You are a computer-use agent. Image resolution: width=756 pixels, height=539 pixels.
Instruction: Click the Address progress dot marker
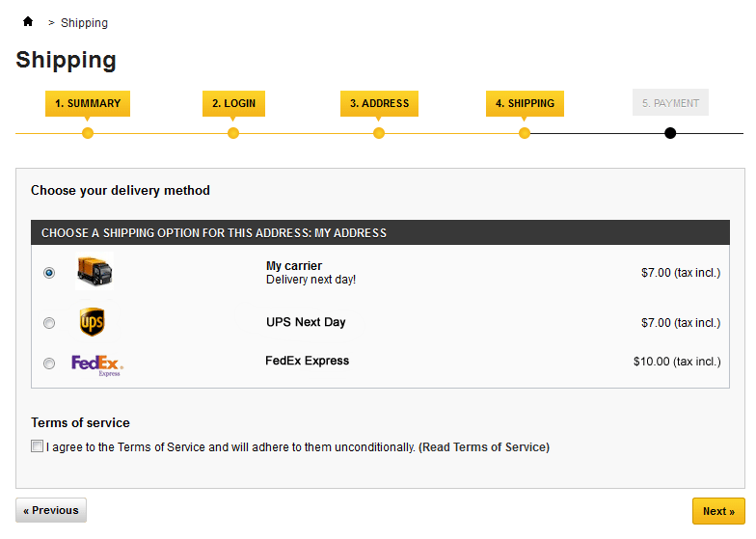click(x=379, y=133)
